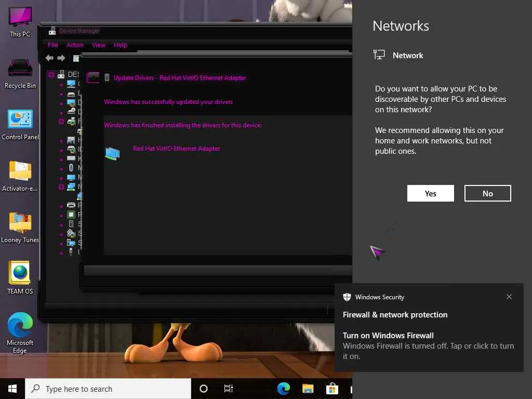Open the File menu in Device Manager
The image size is (532, 399).
click(52, 45)
